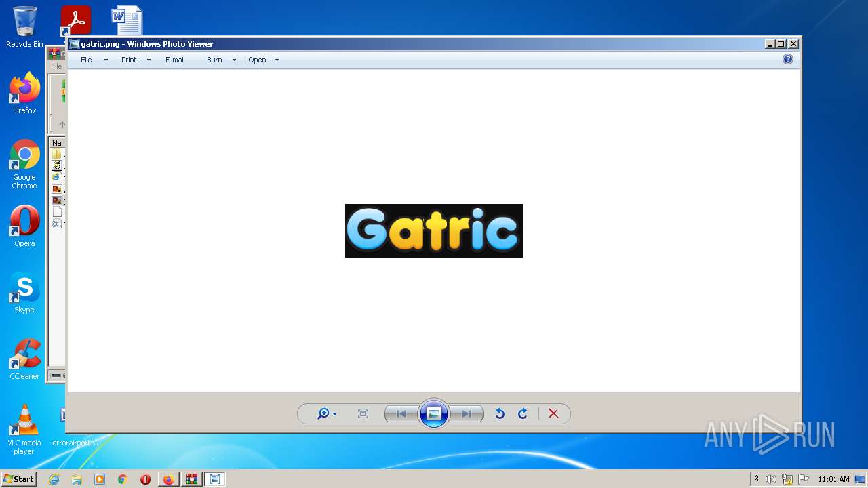Expand the Print dropdown arrow
The image size is (868, 488).
tap(149, 60)
